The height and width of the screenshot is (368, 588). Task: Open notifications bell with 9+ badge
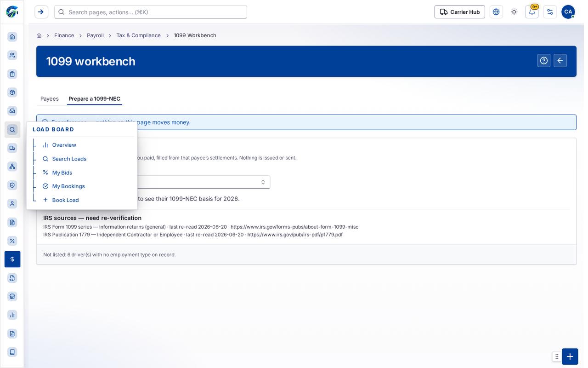(532, 12)
